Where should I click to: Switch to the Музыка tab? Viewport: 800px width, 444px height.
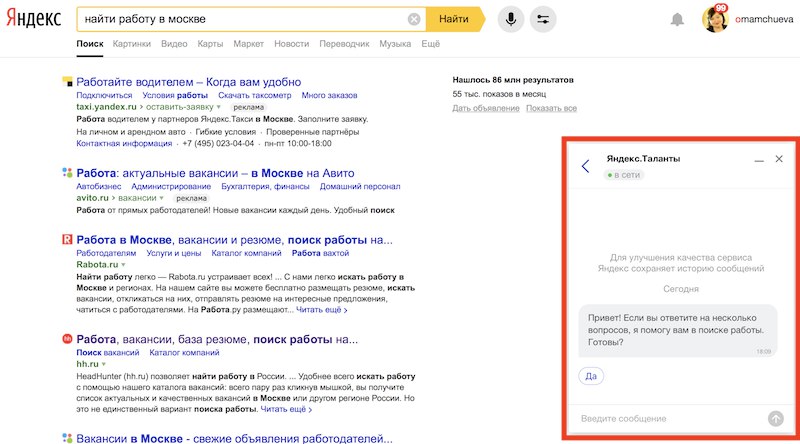(395, 44)
